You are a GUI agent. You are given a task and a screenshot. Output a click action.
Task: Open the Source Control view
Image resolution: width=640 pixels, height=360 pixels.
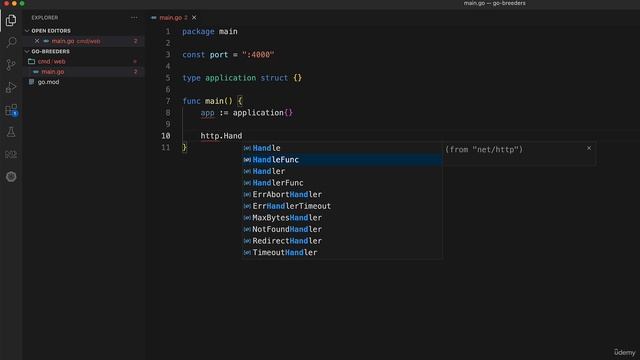click(x=11, y=64)
